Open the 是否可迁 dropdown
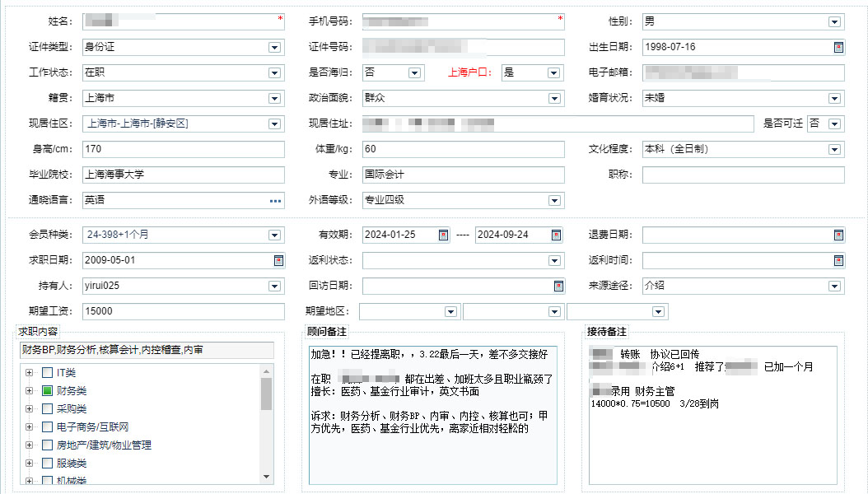 834,124
